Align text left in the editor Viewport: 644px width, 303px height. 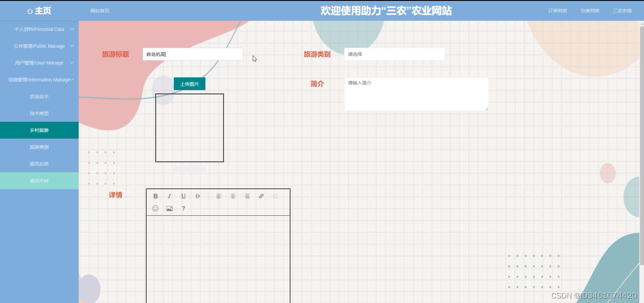click(219, 196)
